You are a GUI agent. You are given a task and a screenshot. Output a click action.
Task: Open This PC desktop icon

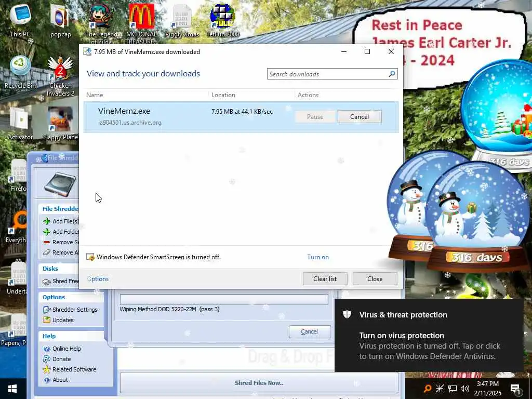click(x=20, y=20)
